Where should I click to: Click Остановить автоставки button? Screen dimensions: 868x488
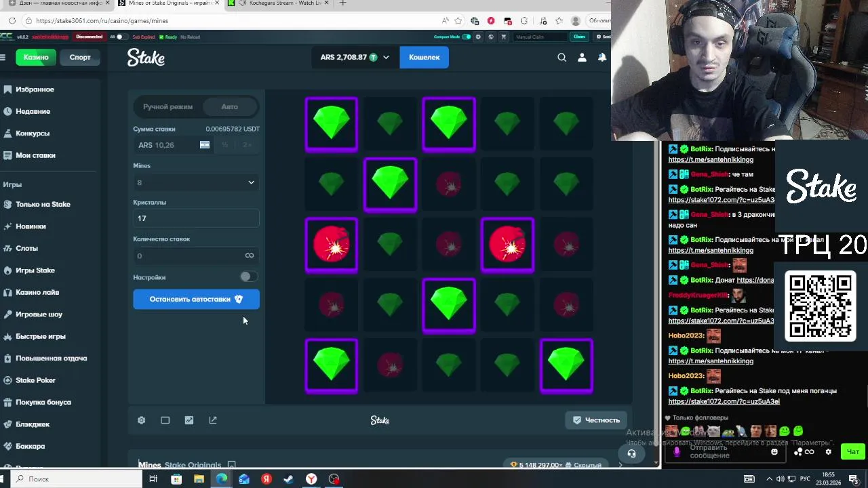pyautogui.click(x=196, y=299)
